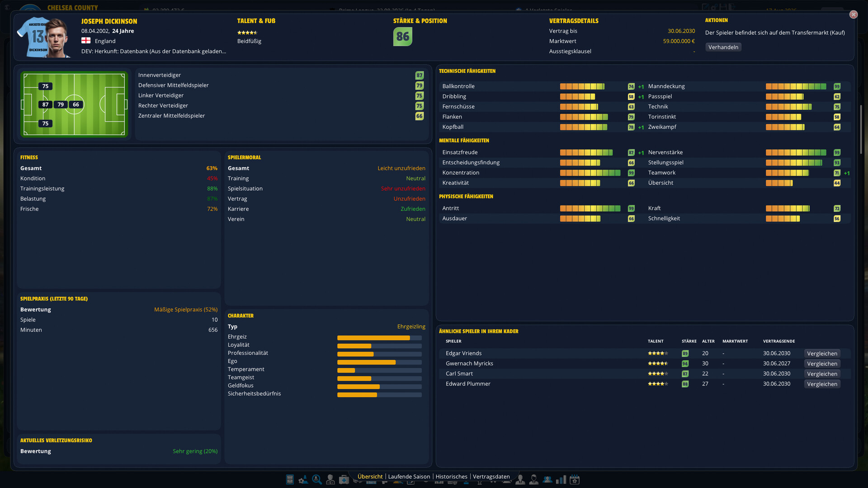
Task: Click the Stärke column header
Action: [x=689, y=342]
